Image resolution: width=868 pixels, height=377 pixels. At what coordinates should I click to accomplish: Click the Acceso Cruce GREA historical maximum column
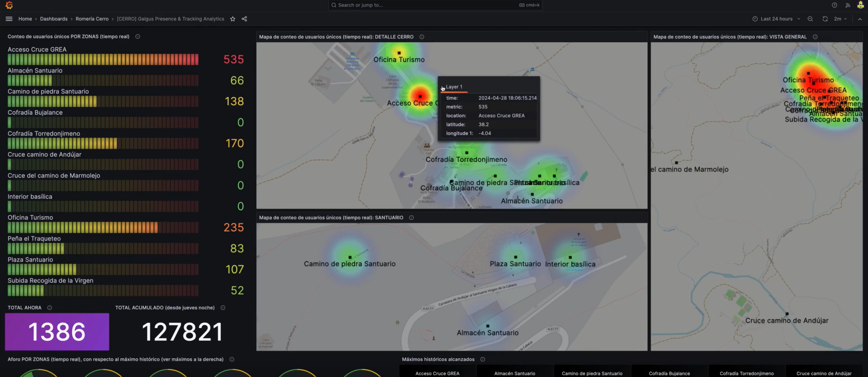[x=437, y=372]
